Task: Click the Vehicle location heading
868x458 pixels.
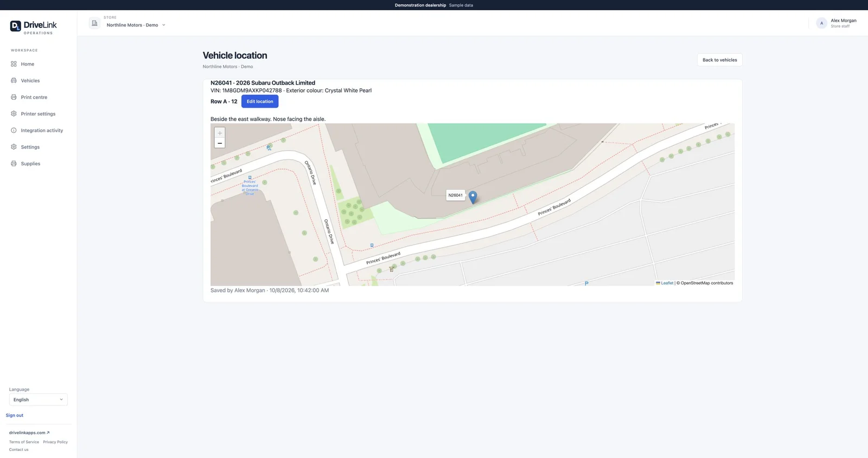Action: tap(235, 55)
